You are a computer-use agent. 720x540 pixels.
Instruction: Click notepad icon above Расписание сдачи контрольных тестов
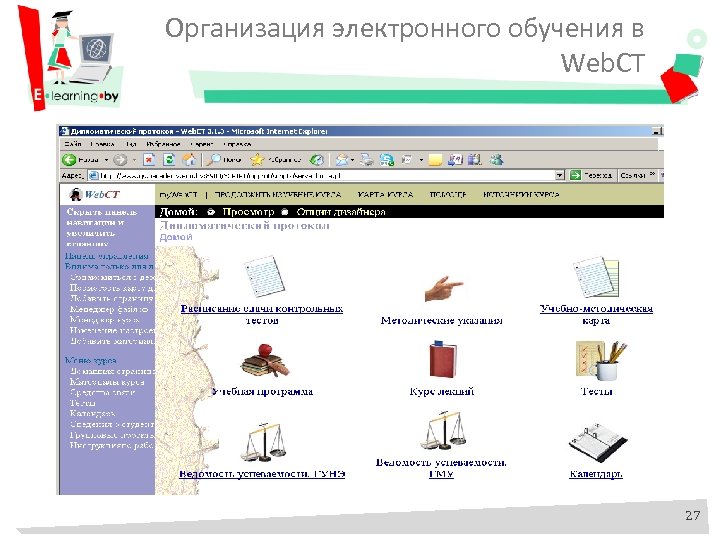[263, 277]
